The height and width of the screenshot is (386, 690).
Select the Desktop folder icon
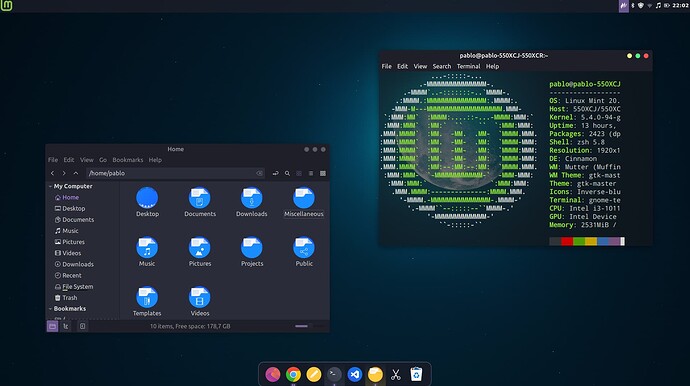[x=147, y=197]
